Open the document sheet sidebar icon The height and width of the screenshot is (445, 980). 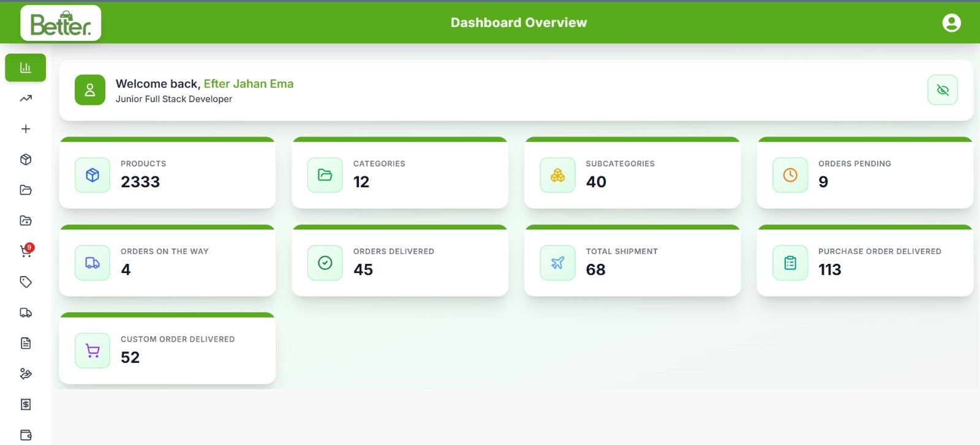pos(26,343)
